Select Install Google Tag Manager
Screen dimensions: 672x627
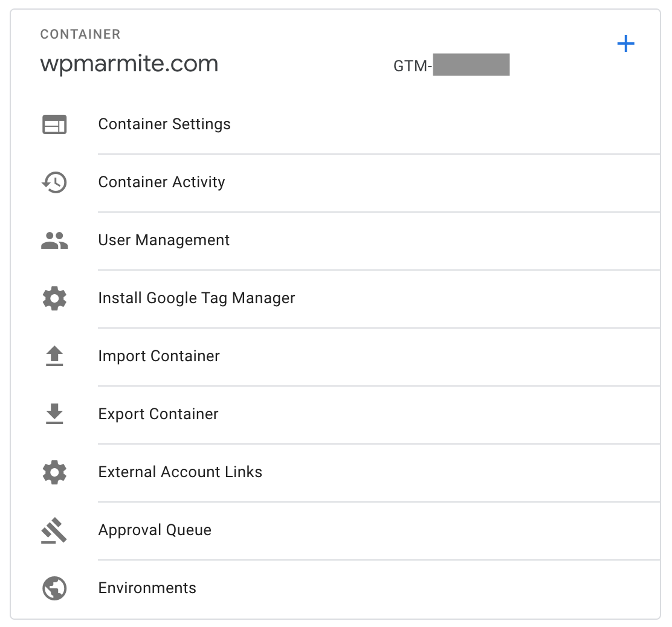(196, 298)
